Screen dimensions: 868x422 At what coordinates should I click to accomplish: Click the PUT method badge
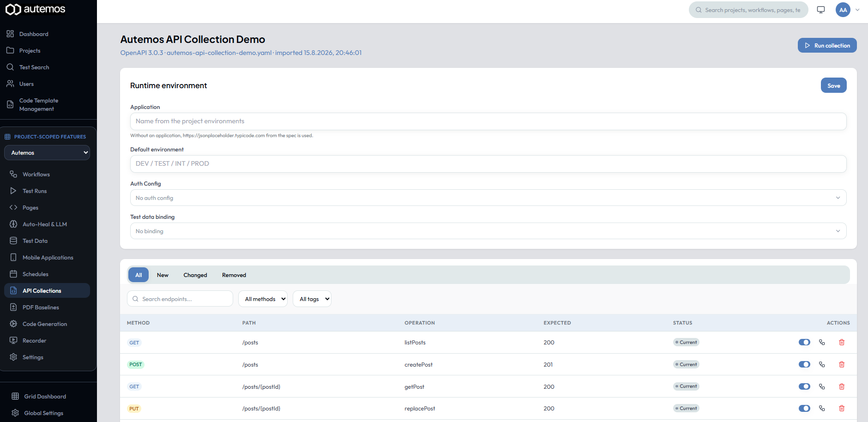(134, 409)
